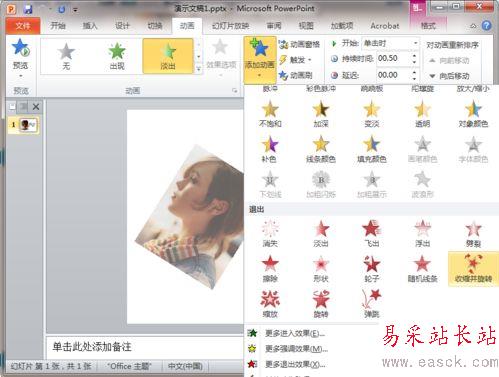
Task: Choose the 缩放 exit effect
Action: (x=270, y=304)
